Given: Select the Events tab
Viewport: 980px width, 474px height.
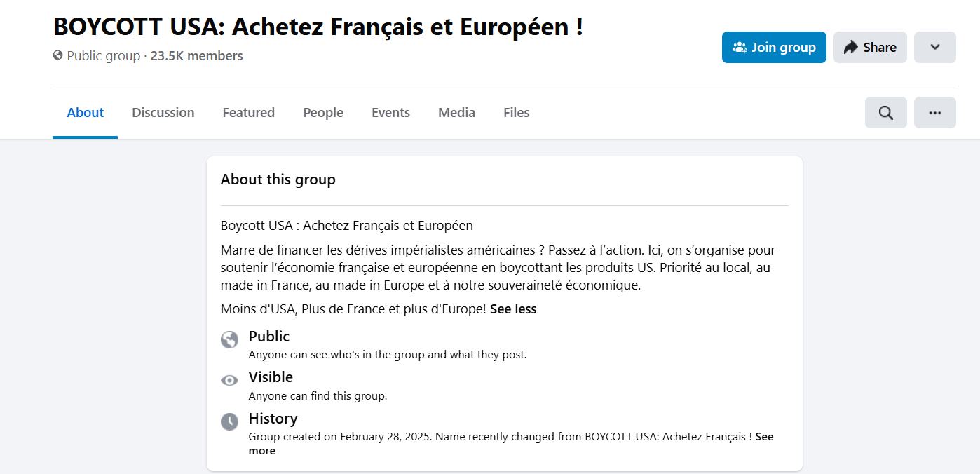Looking at the screenshot, I should (390, 113).
